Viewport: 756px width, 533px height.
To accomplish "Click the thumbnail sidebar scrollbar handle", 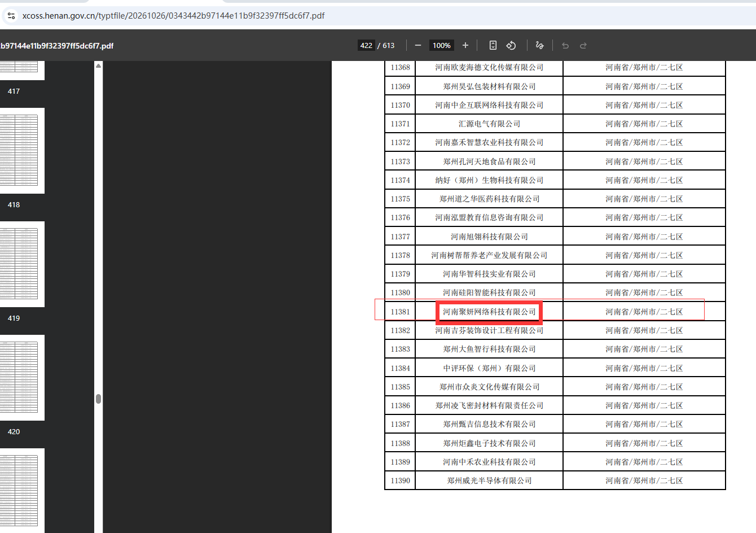I will (x=99, y=399).
